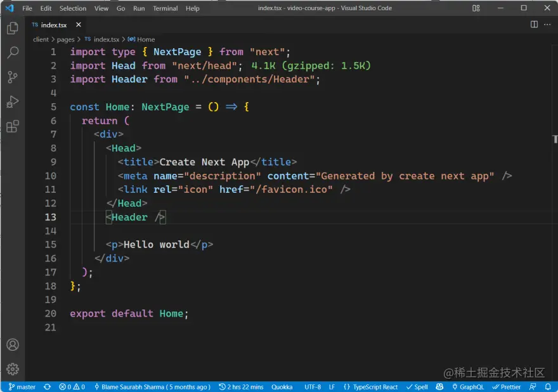This screenshot has width=558, height=392.
Task: Open the Accounts menu icon
Action: click(x=13, y=344)
